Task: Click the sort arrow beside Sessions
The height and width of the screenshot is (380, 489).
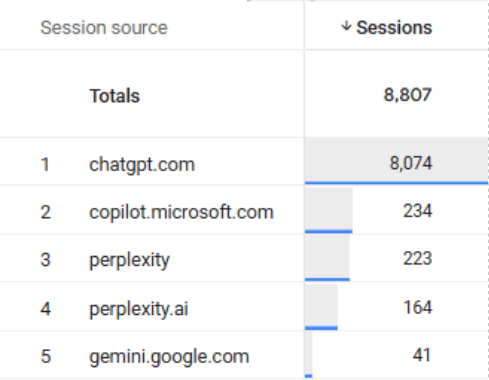Action: [x=346, y=26]
